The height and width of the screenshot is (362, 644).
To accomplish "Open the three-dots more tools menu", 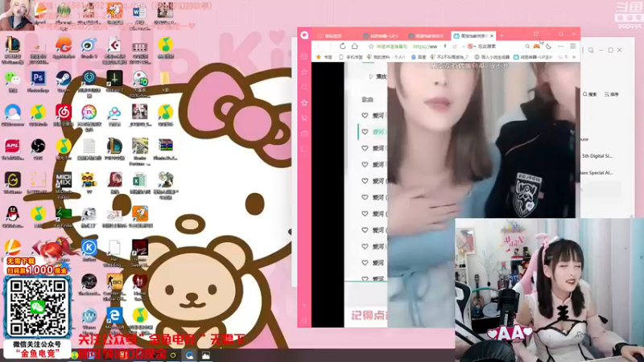I will coord(560,47).
